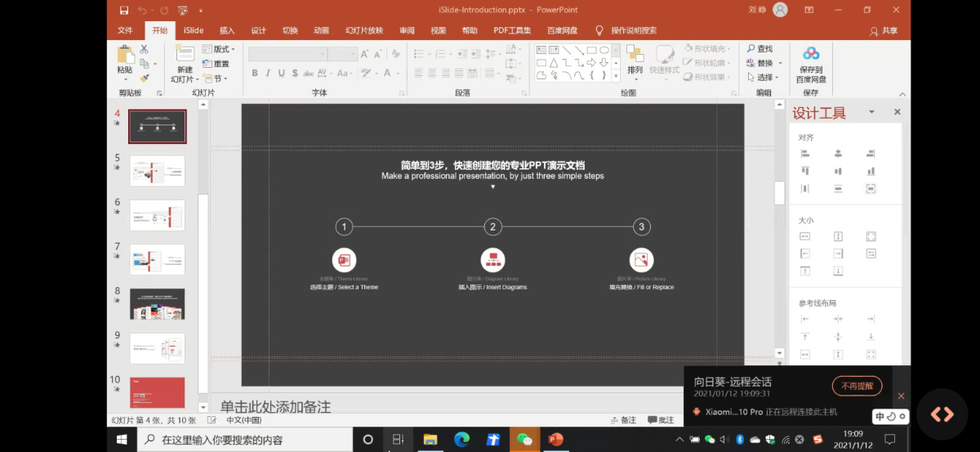
Task: Open the File (文件) tab
Action: tap(125, 30)
